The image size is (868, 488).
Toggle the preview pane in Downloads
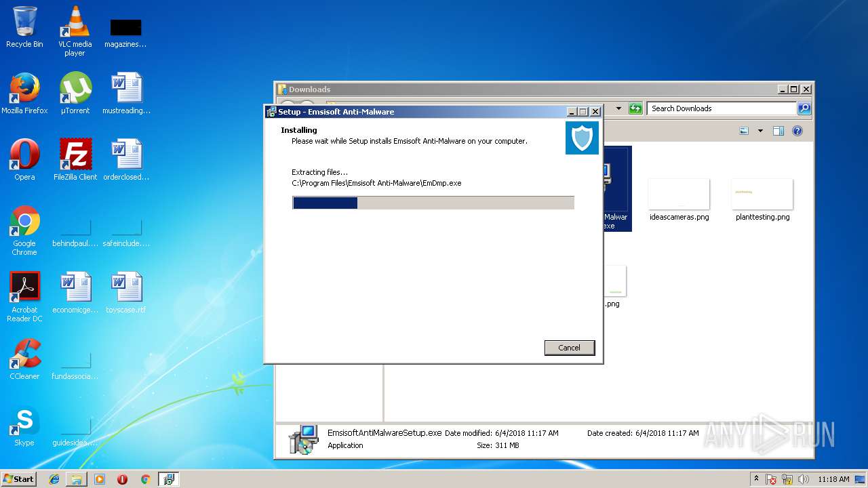(778, 131)
